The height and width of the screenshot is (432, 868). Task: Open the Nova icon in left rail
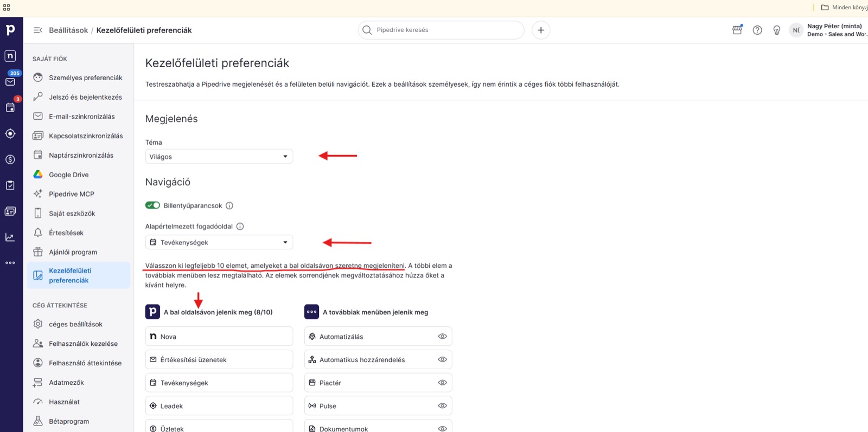coord(10,56)
